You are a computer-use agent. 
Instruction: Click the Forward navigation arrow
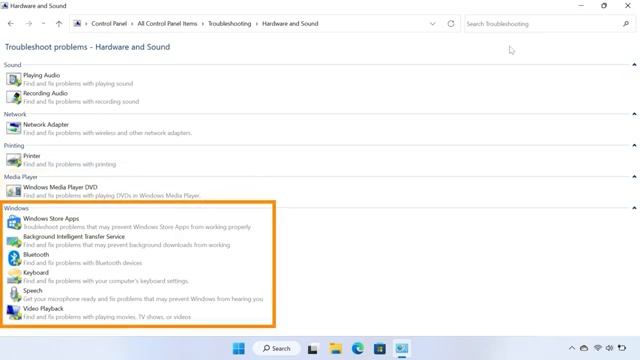(x=29, y=24)
